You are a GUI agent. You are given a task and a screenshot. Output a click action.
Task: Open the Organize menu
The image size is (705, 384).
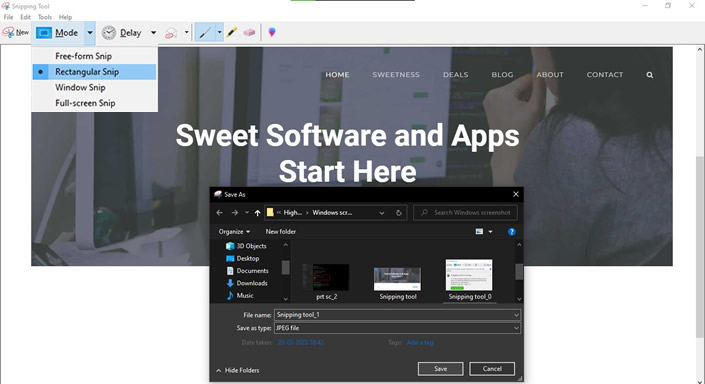[234, 232]
